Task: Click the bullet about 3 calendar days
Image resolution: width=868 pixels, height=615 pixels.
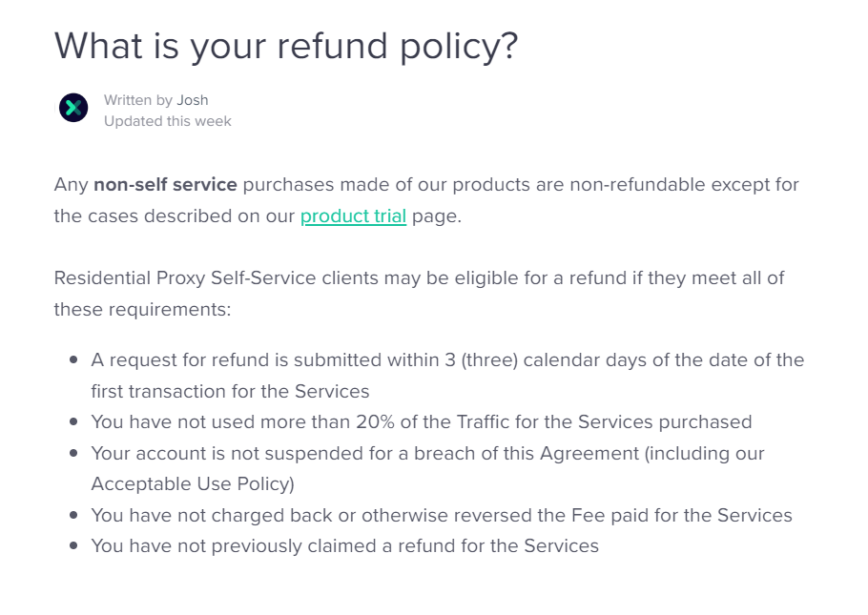Action: click(447, 376)
